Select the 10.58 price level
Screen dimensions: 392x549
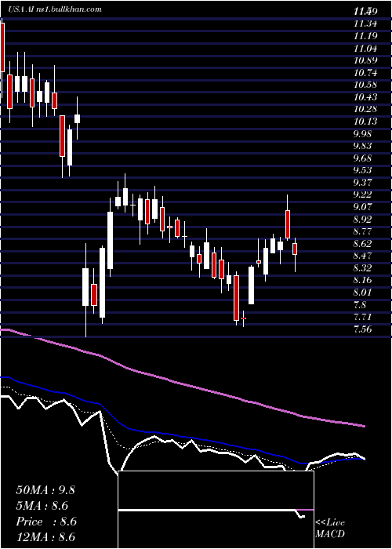[365, 85]
